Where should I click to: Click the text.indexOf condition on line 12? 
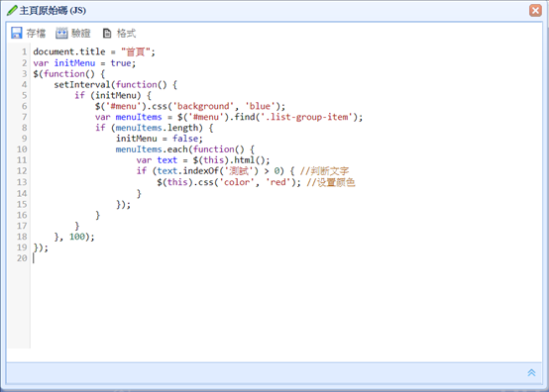pyautogui.click(x=215, y=171)
